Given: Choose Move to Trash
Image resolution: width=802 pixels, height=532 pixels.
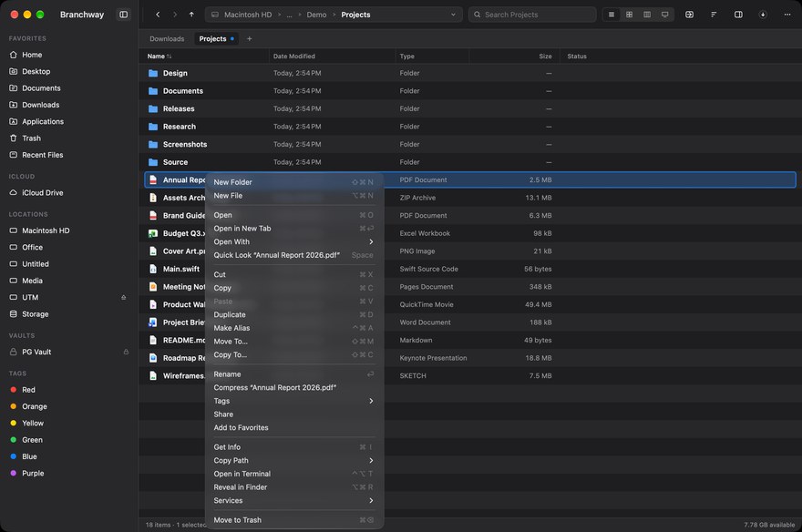Looking at the screenshot, I should click(x=294, y=520).
